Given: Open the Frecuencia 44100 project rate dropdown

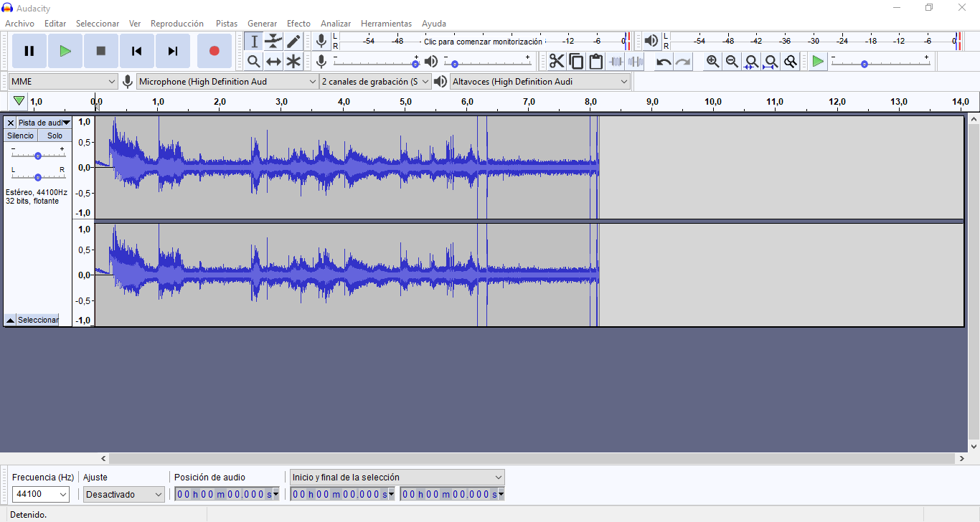Looking at the screenshot, I should click(41, 494).
